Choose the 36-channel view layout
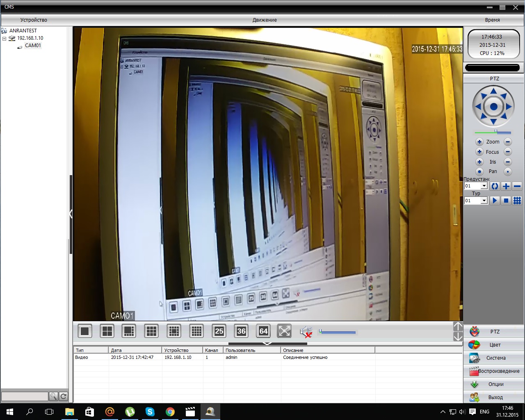 pos(241,331)
